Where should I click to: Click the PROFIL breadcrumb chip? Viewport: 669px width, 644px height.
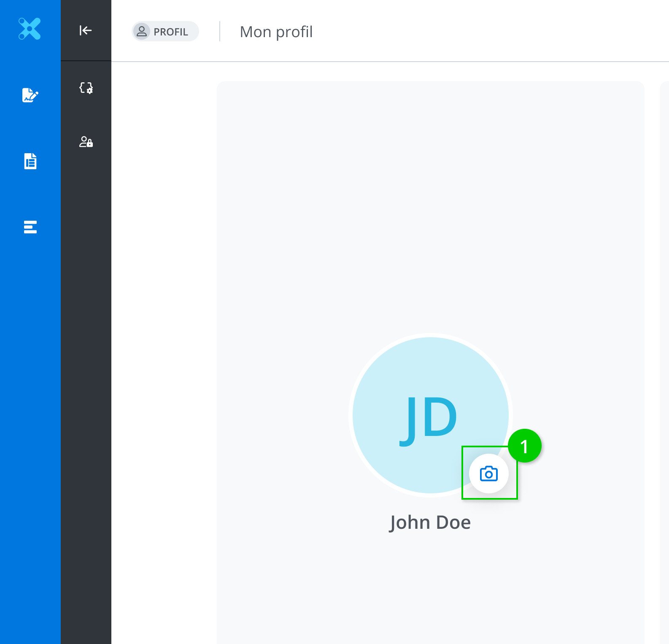(x=165, y=32)
